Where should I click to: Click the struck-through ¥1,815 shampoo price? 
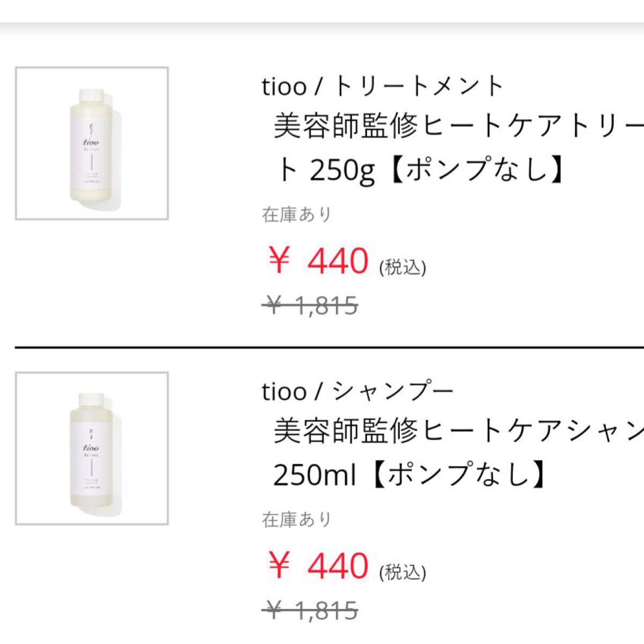coord(311,611)
